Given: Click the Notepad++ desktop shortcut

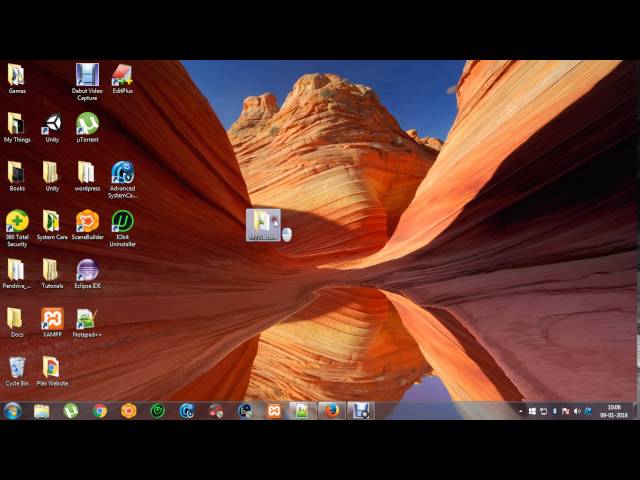Looking at the screenshot, I should point(87,319).
